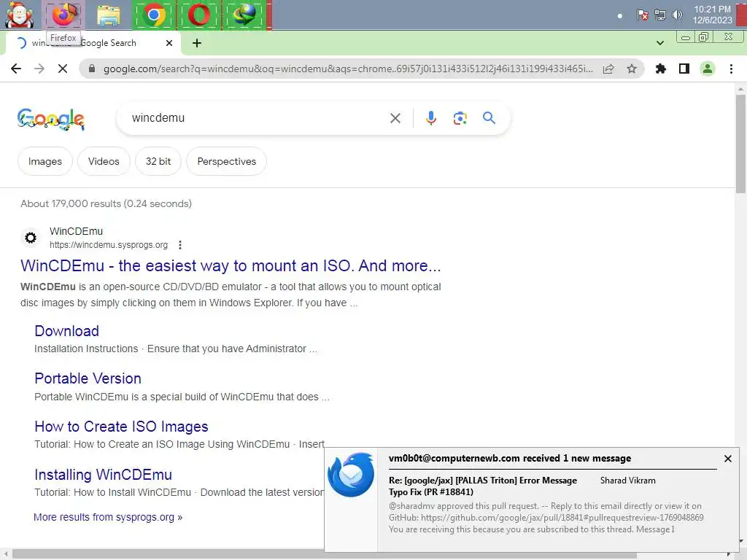Open the volume speaker tray icon
This screenshot has height=560, width=747.
(677, 15)
